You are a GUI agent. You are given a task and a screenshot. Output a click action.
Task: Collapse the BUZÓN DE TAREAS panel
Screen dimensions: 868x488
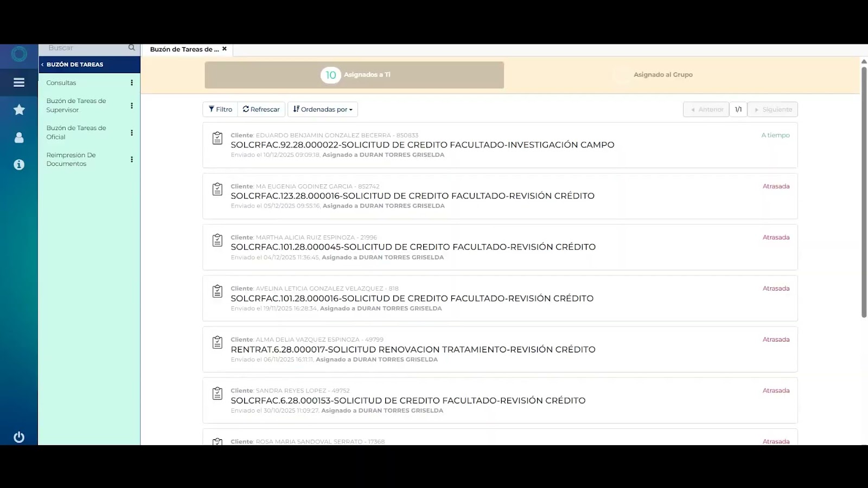click(42, 64)
